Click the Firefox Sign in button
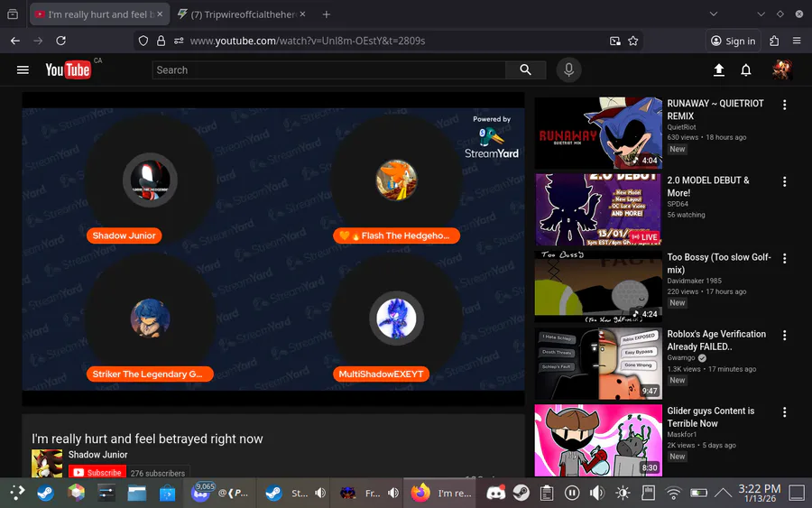Image resolution: width=812 pixels, height=508 pixels. [x=733, y=41]
